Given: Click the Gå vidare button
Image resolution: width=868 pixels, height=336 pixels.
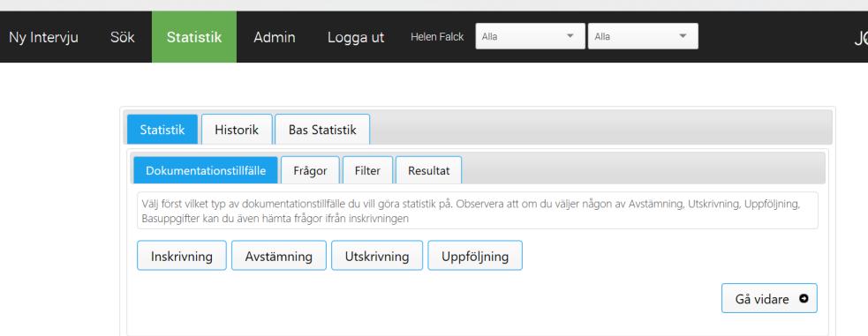Looking at the screenshot, I should pos(769,298).
